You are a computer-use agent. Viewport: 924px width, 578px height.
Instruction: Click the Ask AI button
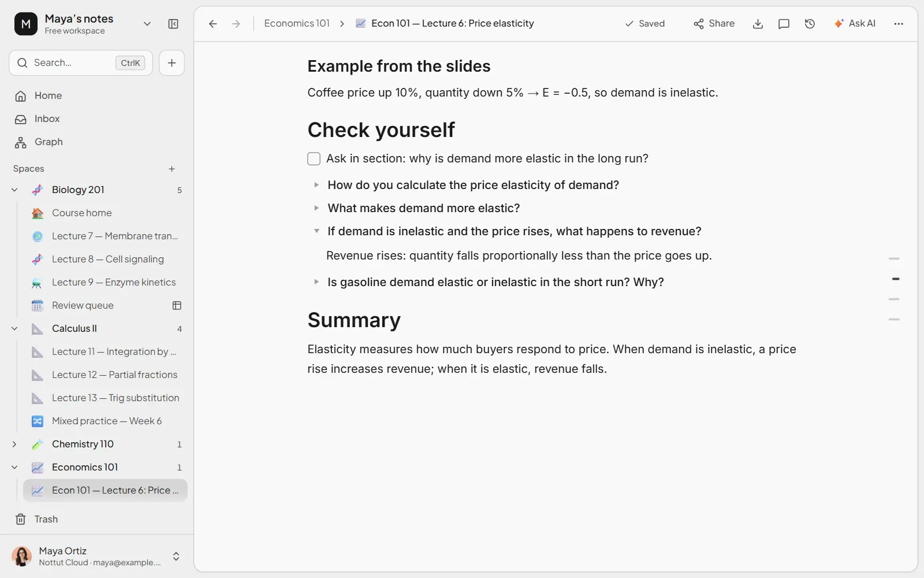855,24
